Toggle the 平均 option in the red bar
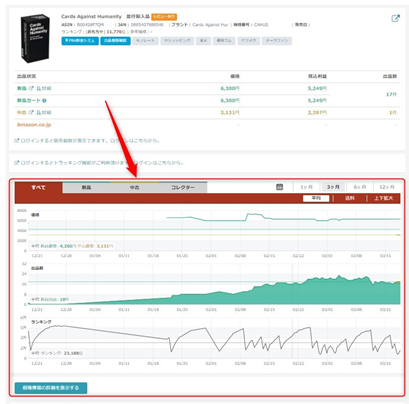Screen dimensions: 409x404 [x=316, y=198]
